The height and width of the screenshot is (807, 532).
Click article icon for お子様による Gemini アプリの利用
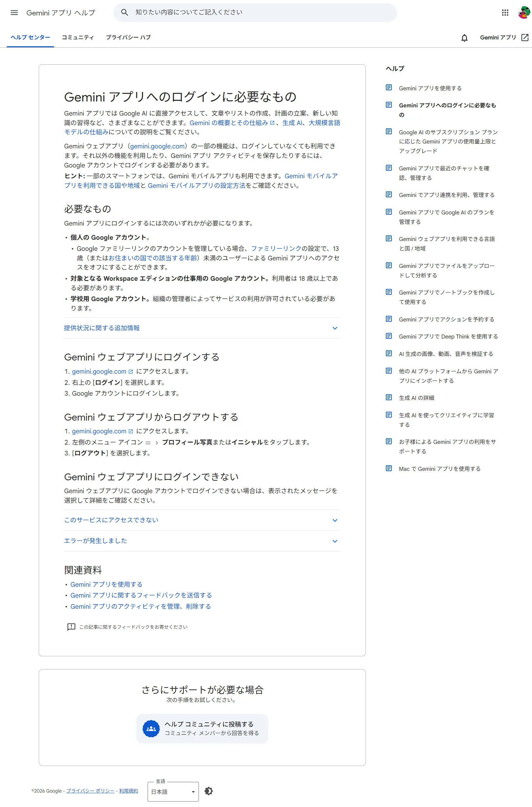[389, 441]
